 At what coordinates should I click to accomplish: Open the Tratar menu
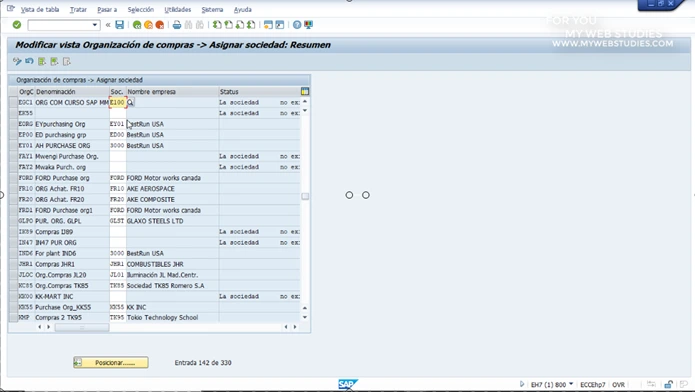(x=78, y=9)
